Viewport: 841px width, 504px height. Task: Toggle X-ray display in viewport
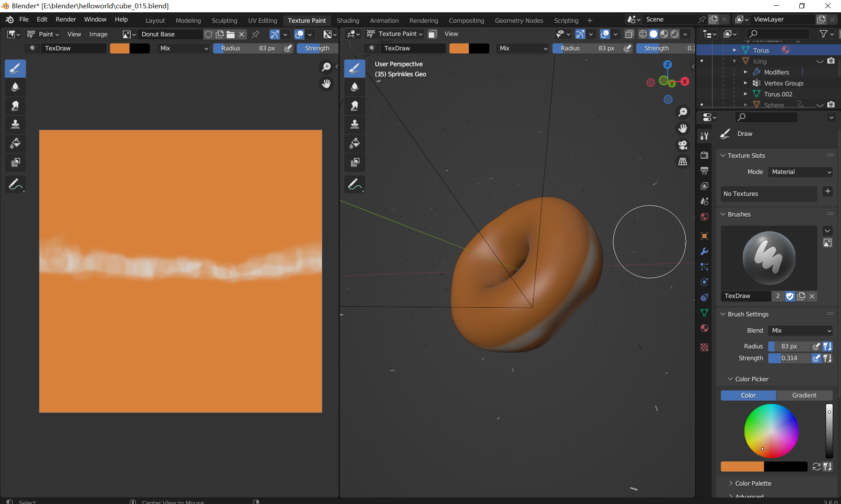point(629,34)
